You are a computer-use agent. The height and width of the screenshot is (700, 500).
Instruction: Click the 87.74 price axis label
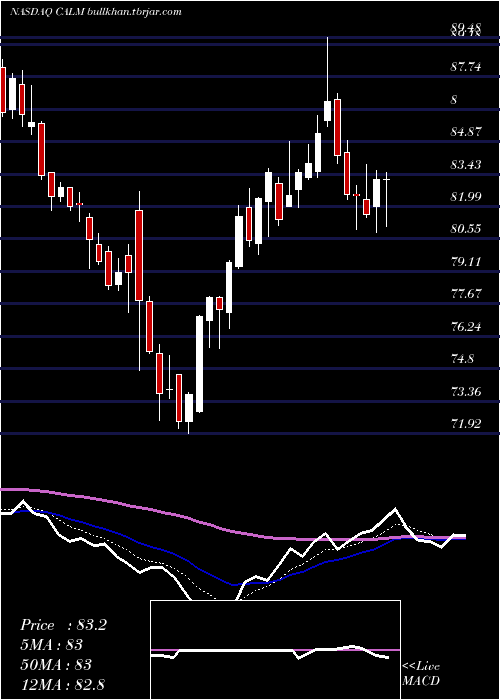[x=466, y=67]
